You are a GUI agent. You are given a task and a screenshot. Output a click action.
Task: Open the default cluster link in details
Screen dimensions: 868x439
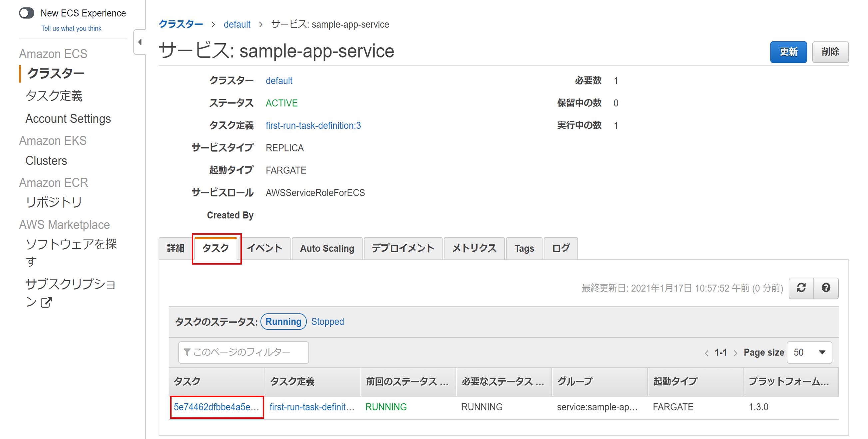(x=279, y=81)
